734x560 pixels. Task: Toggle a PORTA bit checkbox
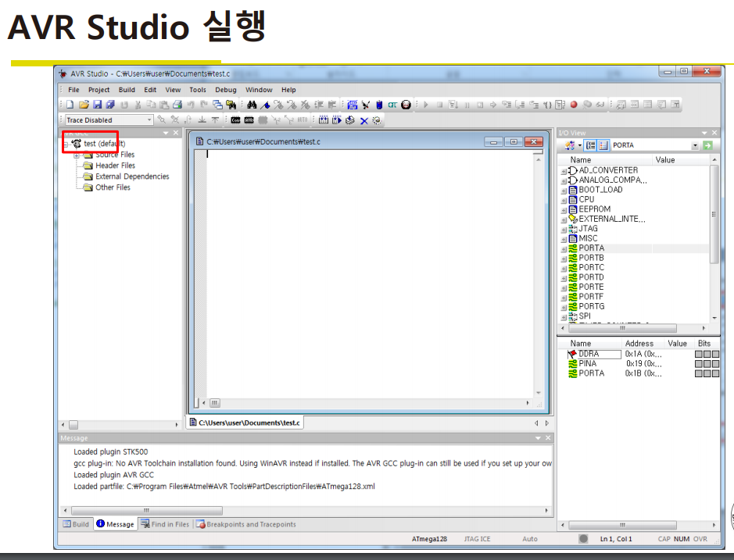(x=700, y=373)
